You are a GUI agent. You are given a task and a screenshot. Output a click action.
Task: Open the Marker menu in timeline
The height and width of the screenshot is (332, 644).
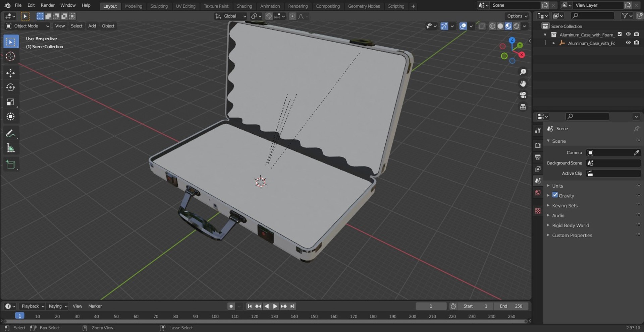coord(95,306)
